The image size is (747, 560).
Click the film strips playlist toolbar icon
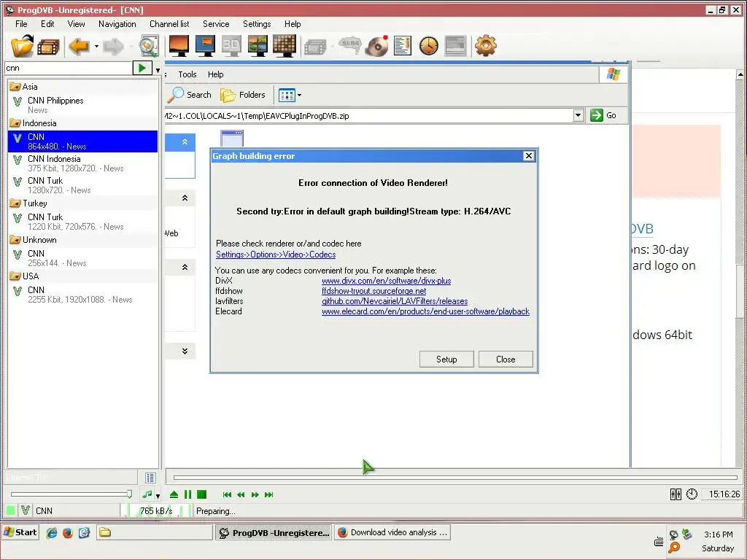coord(48,47)
